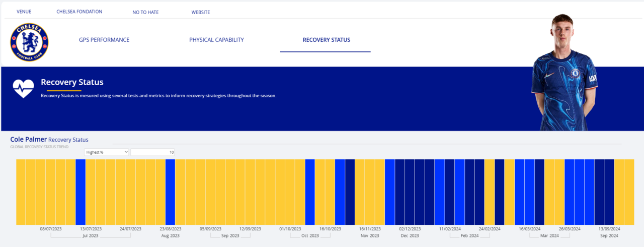Visit the WEBSITE link
This screenshot has width=644, height=247.
[201, 12]
